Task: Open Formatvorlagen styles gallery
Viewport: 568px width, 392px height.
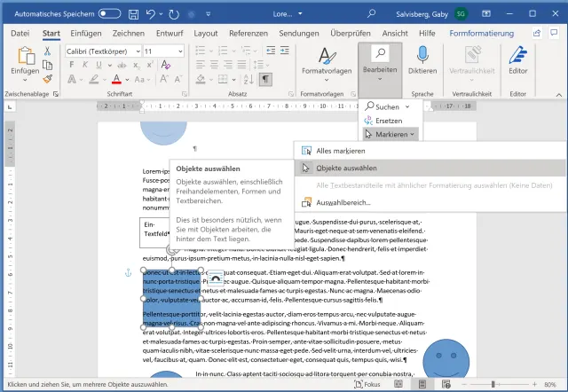Action: [x=326, y=60]
